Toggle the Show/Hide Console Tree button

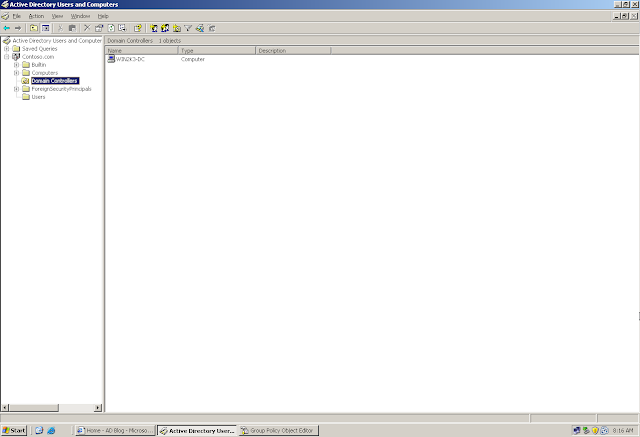point(46,28)
